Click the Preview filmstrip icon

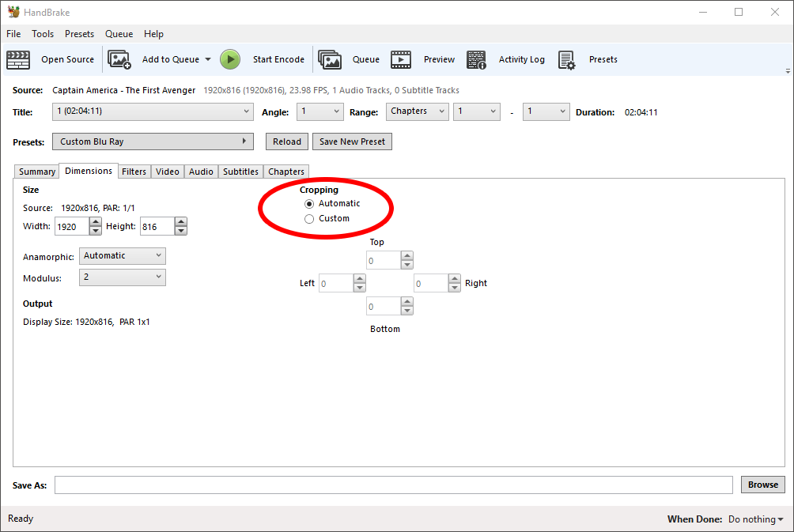[400, 60]
